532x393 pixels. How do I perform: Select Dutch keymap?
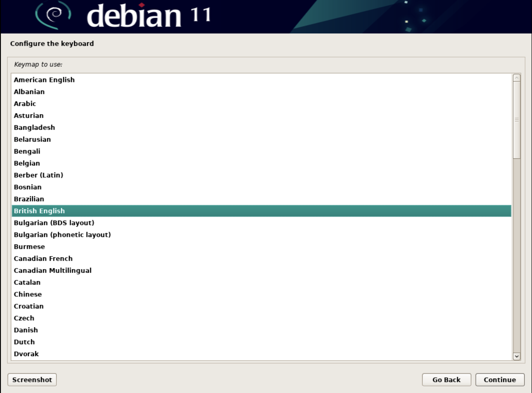pyautogui.click(x=262, y=342)
